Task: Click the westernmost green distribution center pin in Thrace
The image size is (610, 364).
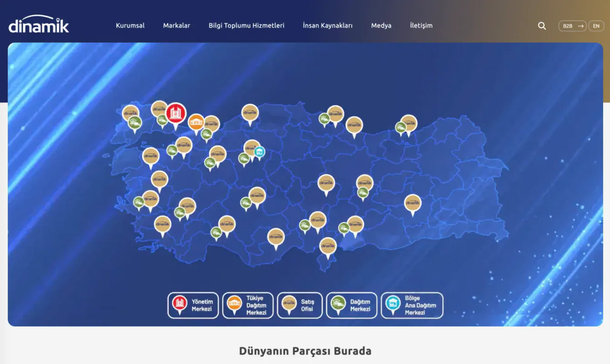Action: pos(135,124)
